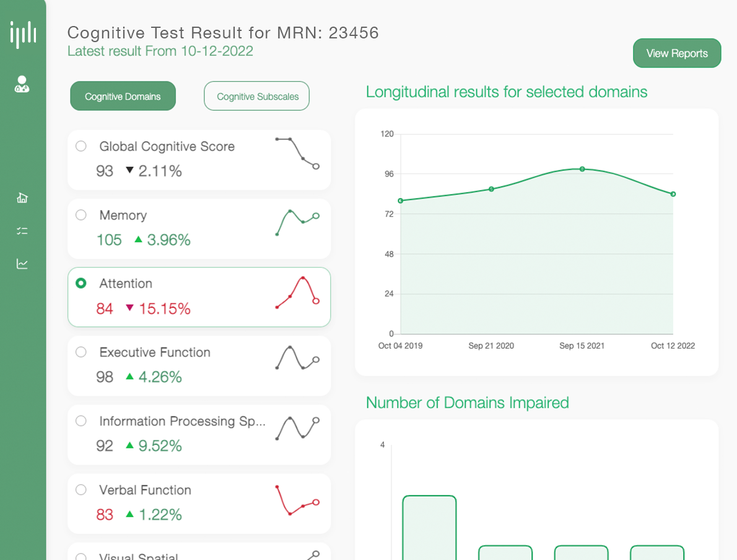Click the Oct 12 2022 data point

click(673, 194)
